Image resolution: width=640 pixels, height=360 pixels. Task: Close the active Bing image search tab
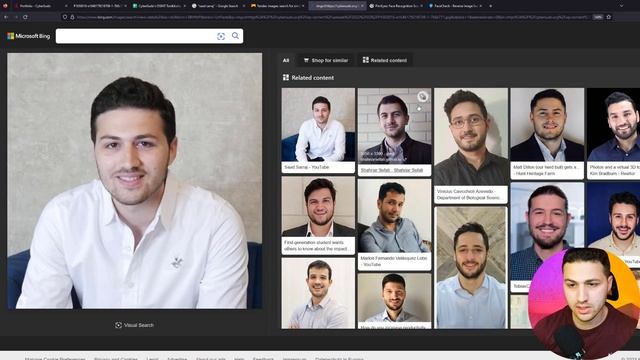coord(362,6)
